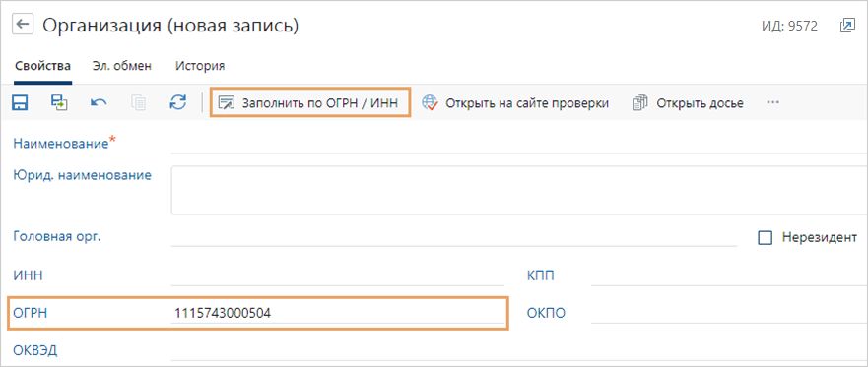The height and width of the screenshot is (367, 868).
Task: Click the Головная орг. field
Action: point(454,237)
